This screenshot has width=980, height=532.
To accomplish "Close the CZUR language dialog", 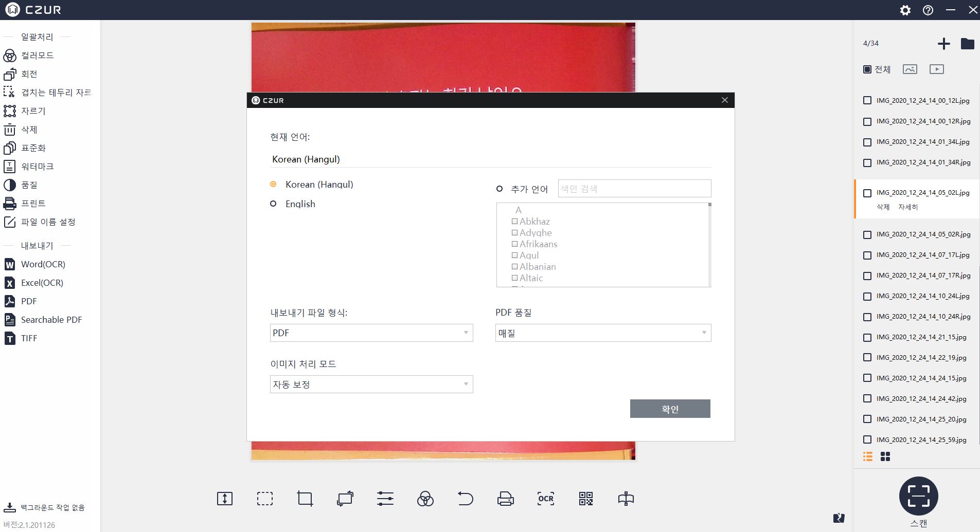I will [x=725, y=100].
